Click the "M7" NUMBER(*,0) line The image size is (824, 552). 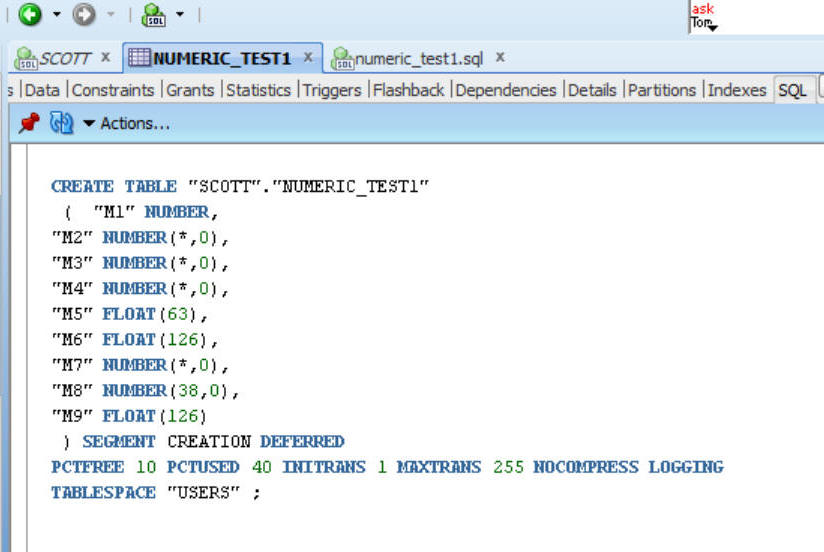(x=140, y=365)
